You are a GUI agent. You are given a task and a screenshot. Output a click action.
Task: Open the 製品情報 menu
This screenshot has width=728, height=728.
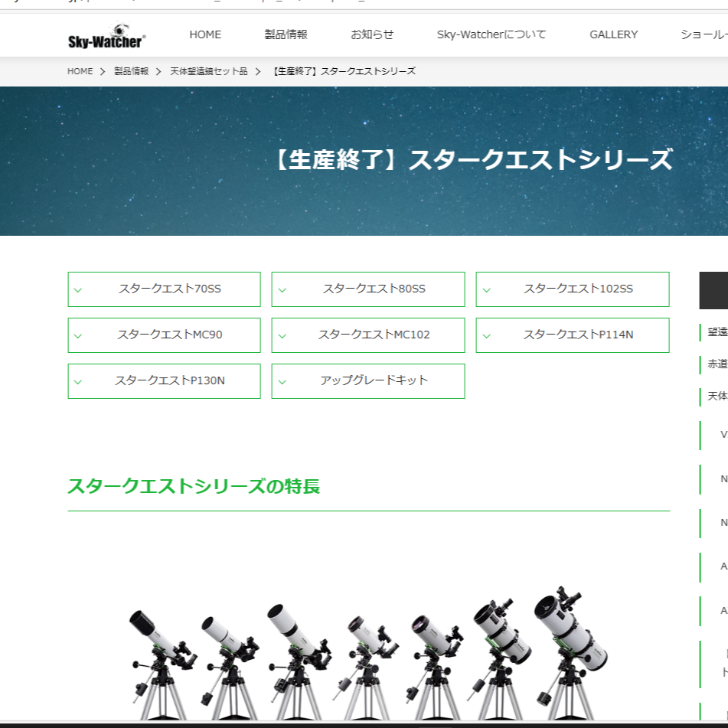pos(286,34)
